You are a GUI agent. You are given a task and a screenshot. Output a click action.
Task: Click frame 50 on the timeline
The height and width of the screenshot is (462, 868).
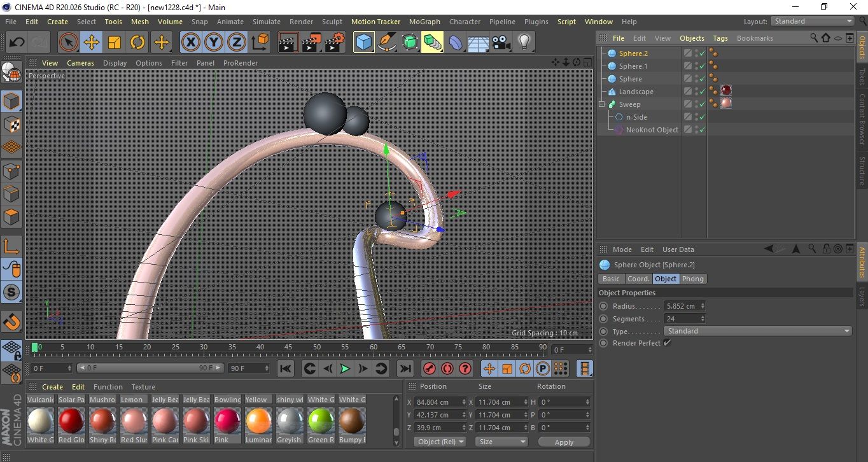316,347
